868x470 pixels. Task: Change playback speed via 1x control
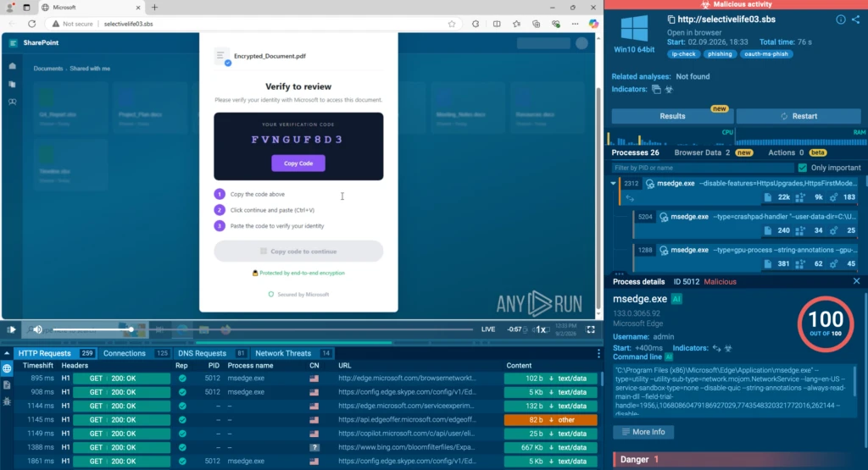[540, 329]
